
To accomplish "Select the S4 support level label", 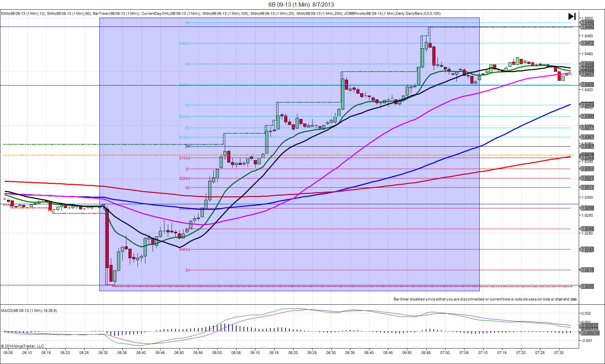I will pos(188,270).
